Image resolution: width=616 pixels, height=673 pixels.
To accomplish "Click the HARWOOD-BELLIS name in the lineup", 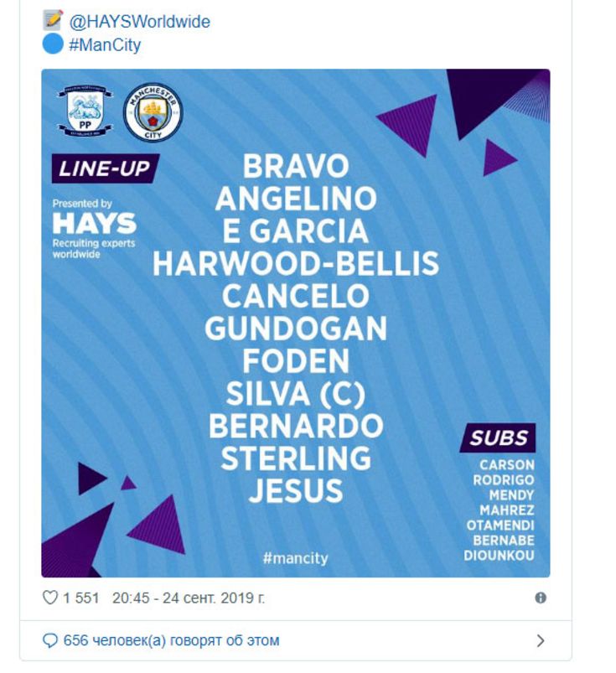I will (296, 263).
